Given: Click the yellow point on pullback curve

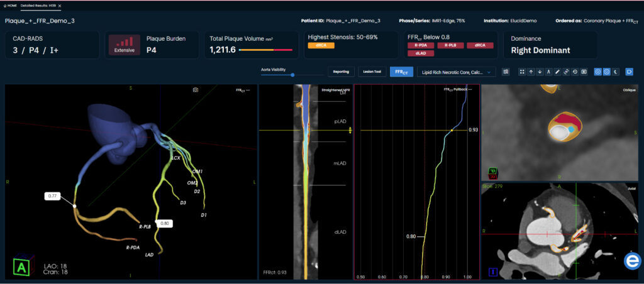Looking at the screenshot, I should tap(452, 131).
